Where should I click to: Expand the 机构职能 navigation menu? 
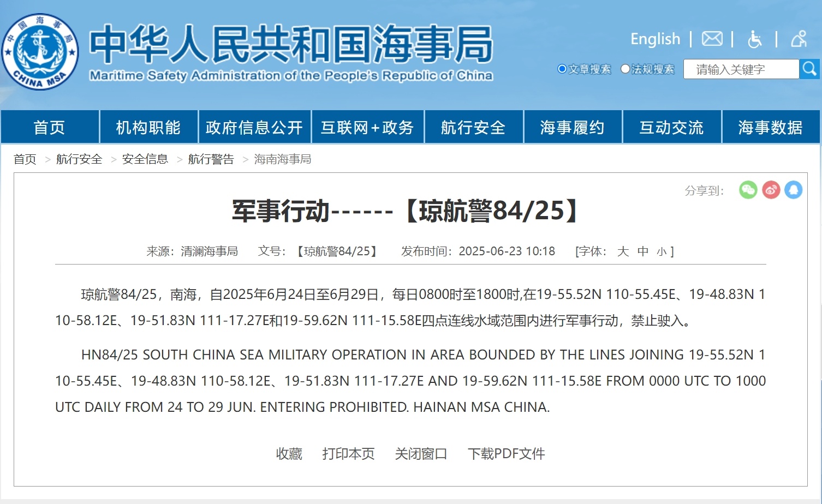click(148, 127)
